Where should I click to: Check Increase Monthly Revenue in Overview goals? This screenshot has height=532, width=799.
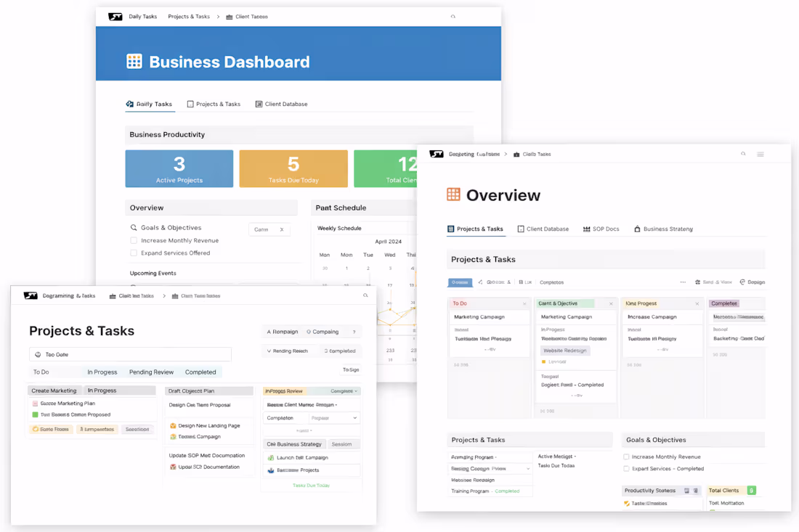pos(626,457)
